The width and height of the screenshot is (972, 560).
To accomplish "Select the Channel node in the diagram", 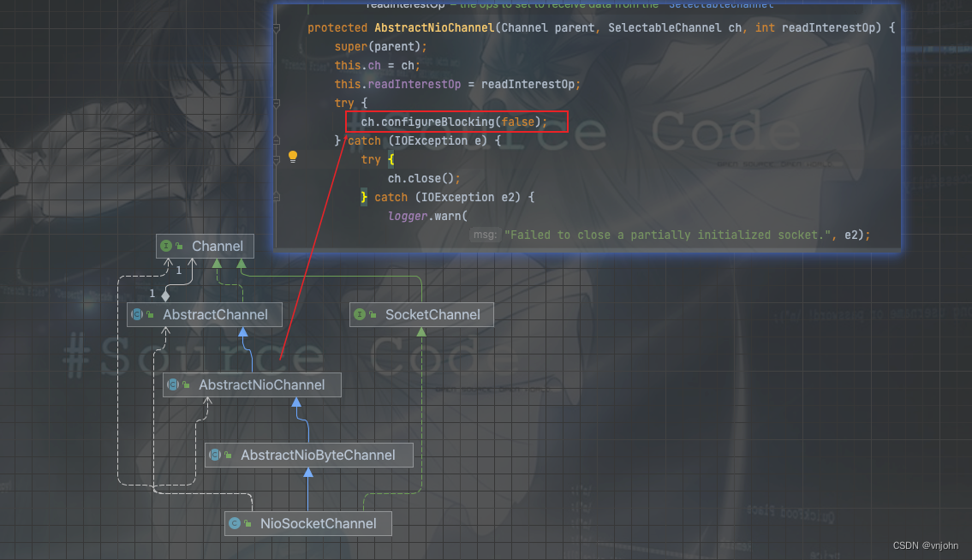I will pyautogui.click(x=206, y=247).
